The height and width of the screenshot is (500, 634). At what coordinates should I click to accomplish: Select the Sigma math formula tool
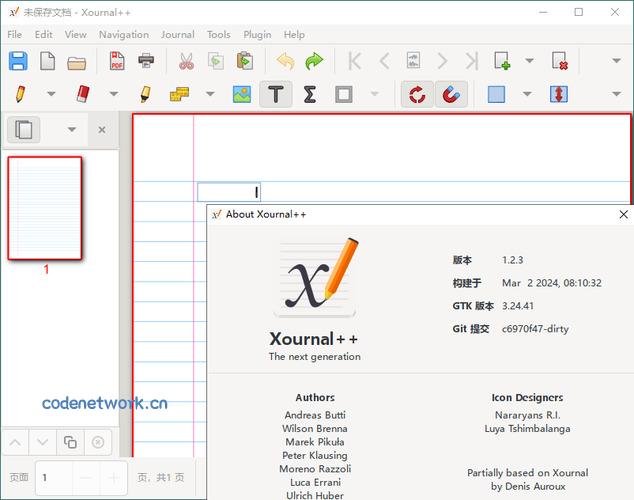pyautogui.click(x=310, y=95)
